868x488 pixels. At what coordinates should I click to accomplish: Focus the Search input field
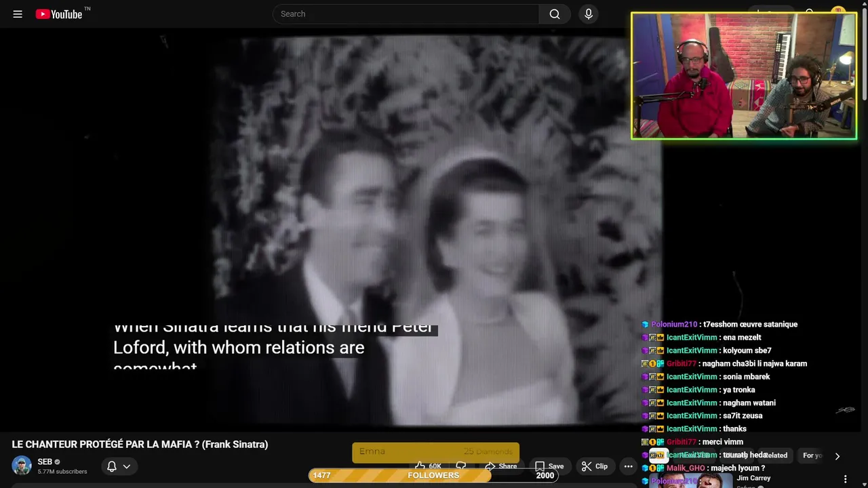click(x=406, y=14)
